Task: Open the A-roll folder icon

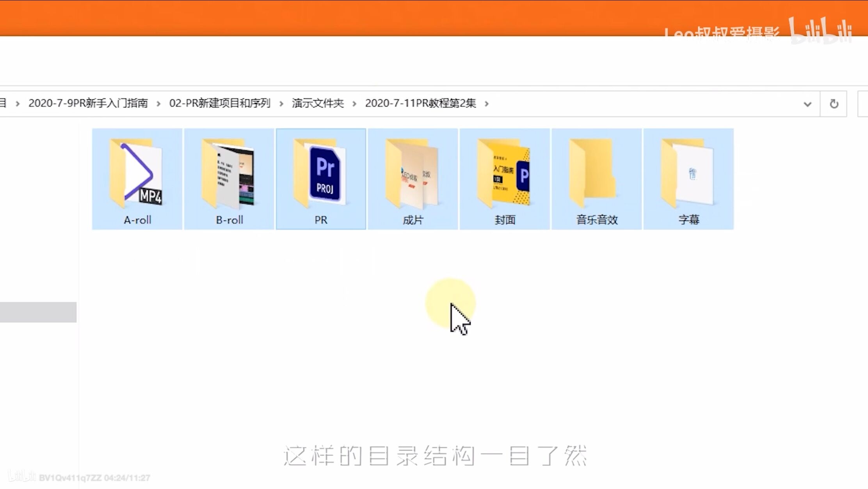Action: (137, 174)
